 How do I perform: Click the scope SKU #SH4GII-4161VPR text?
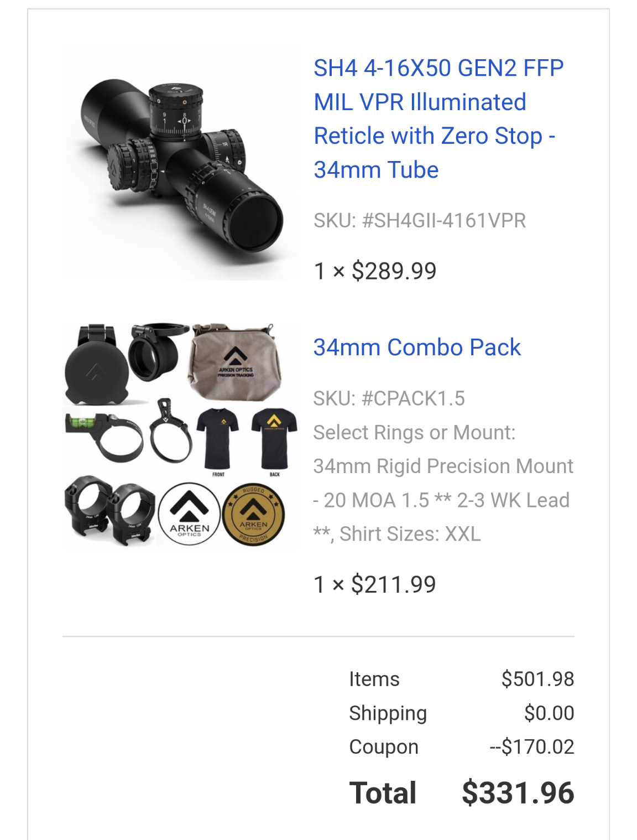point(420,220)
